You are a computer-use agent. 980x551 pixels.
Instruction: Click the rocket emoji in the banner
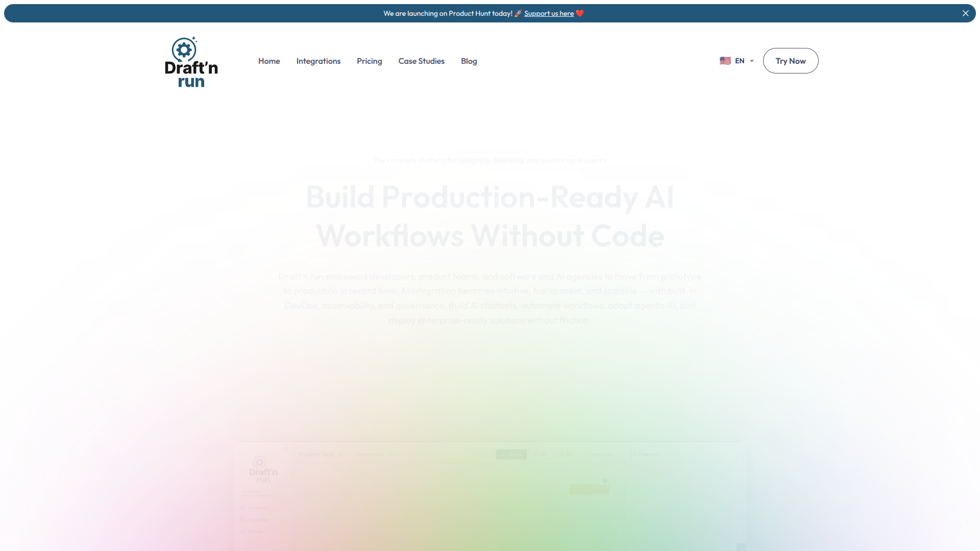pos(518,13)
